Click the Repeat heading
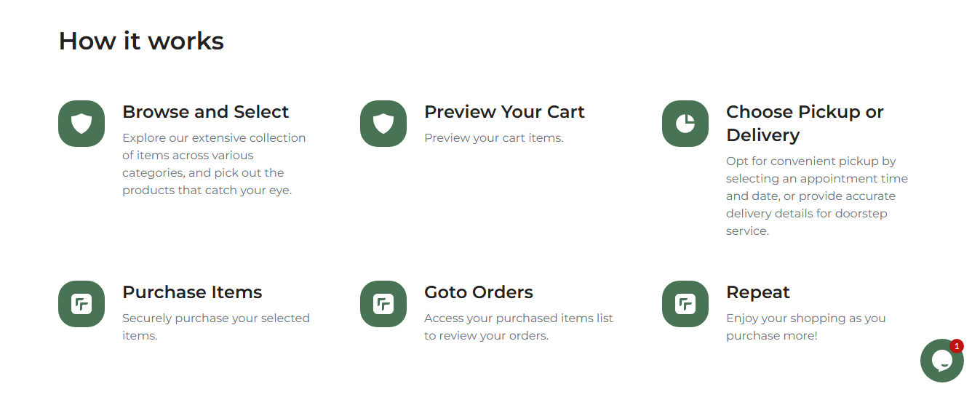The height and width of the screenshot is (397, 980). (x=758, y=292)
